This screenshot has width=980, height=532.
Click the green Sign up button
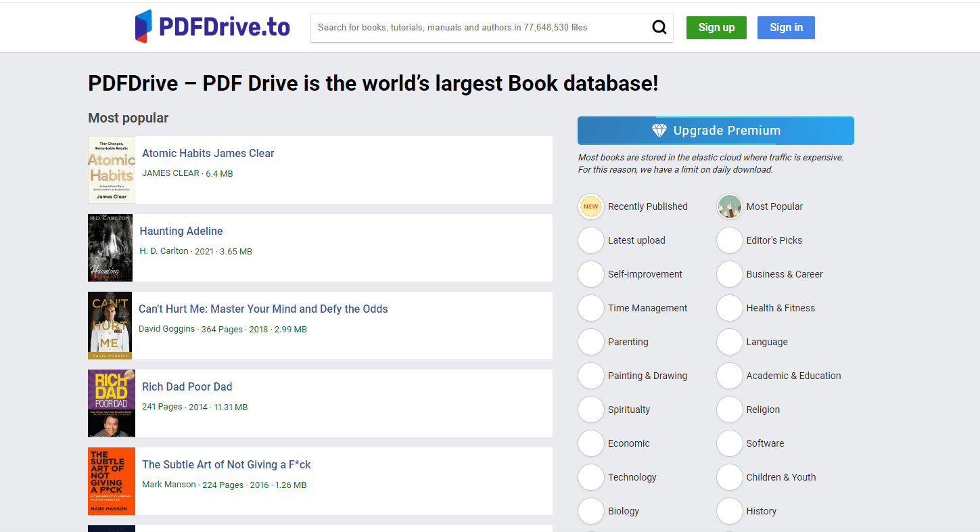pyautogui.click(x=716, y=28)
